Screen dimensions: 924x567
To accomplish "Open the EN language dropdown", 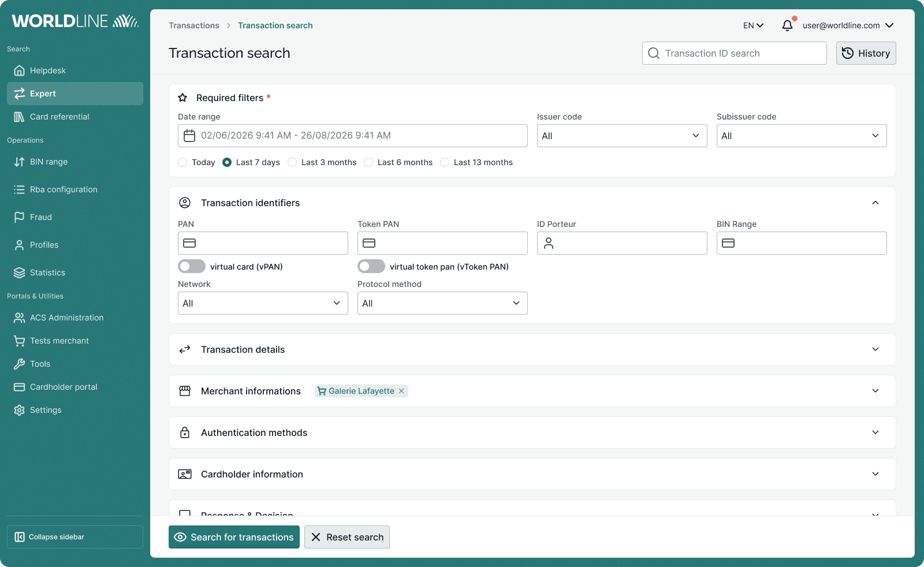I will point(753,25).
